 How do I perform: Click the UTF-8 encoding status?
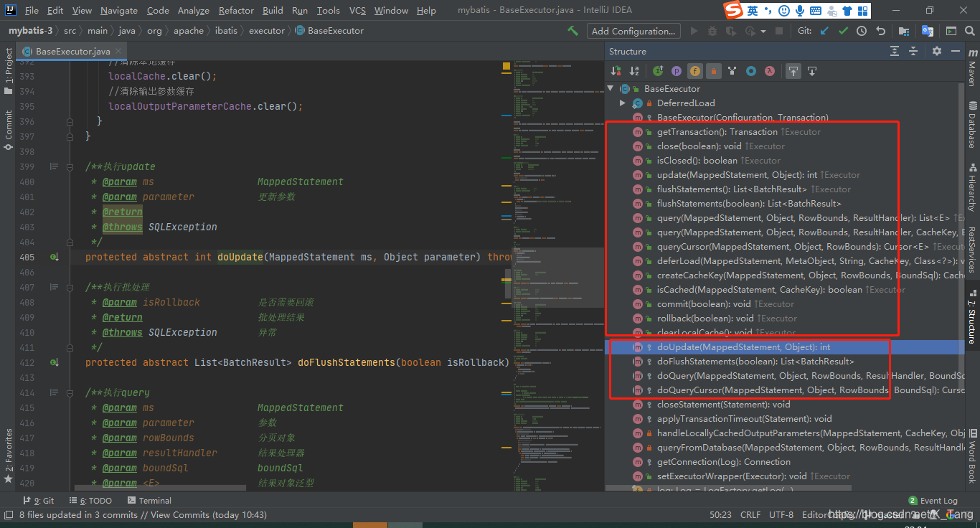coord(781,515)
